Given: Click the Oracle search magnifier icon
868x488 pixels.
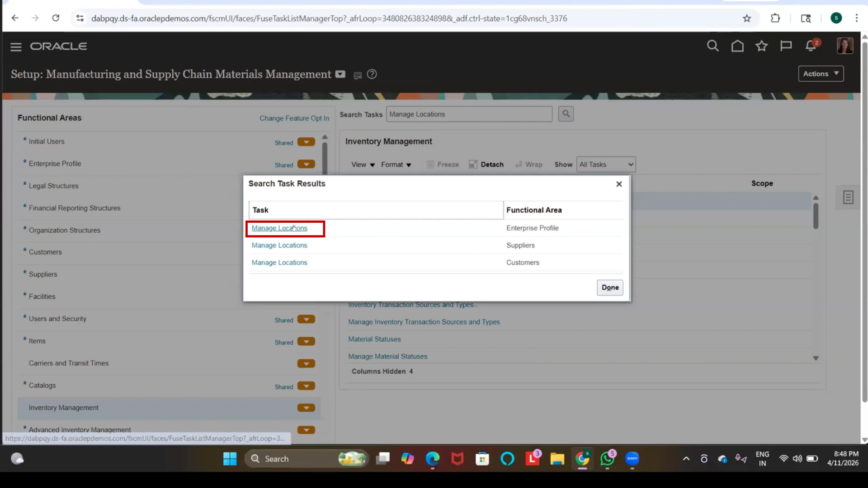Looking at the screenshot, I should (x=712, y=46).
